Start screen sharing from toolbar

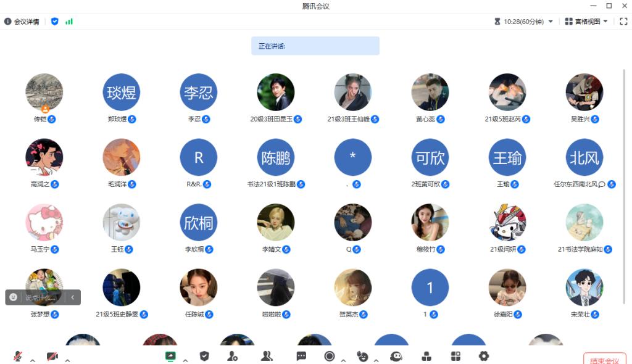tap(170, 357)
